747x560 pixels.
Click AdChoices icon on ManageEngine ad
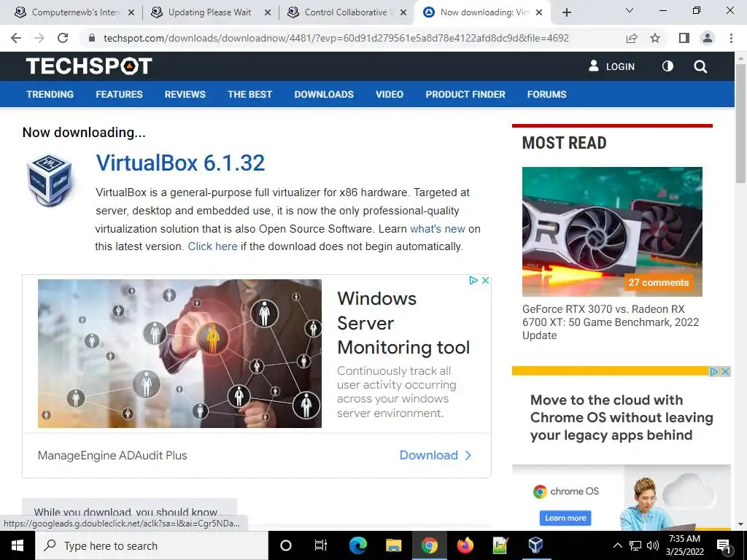pos(473,281)
